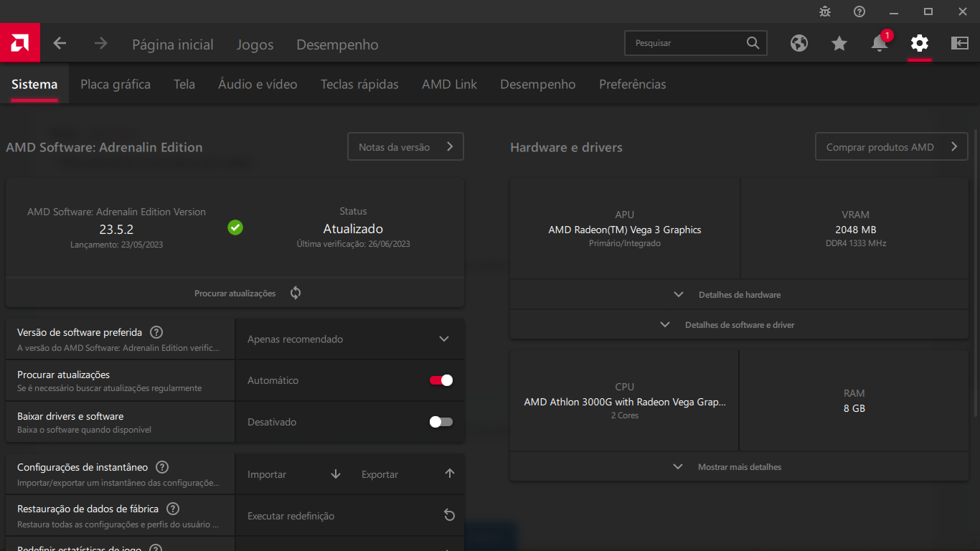Click Executar redefinição
Screen dimensions: 980x551
click(349, 515)
